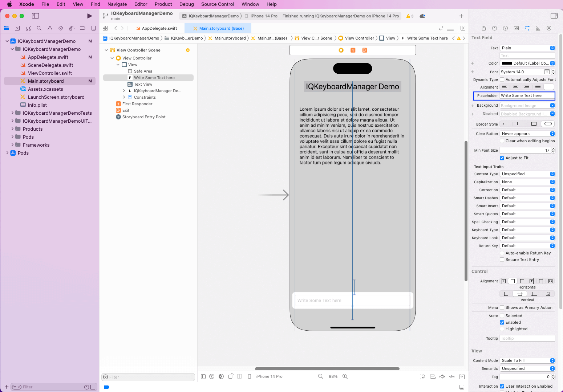Open the Product menu
Viewport: 563px width, 392px height.
163,4
